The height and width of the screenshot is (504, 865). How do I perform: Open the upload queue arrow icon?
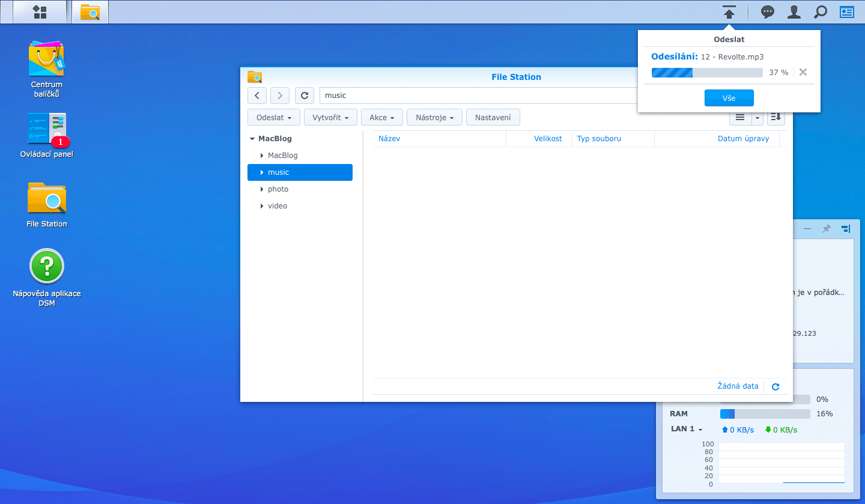[x=729, y=12]
